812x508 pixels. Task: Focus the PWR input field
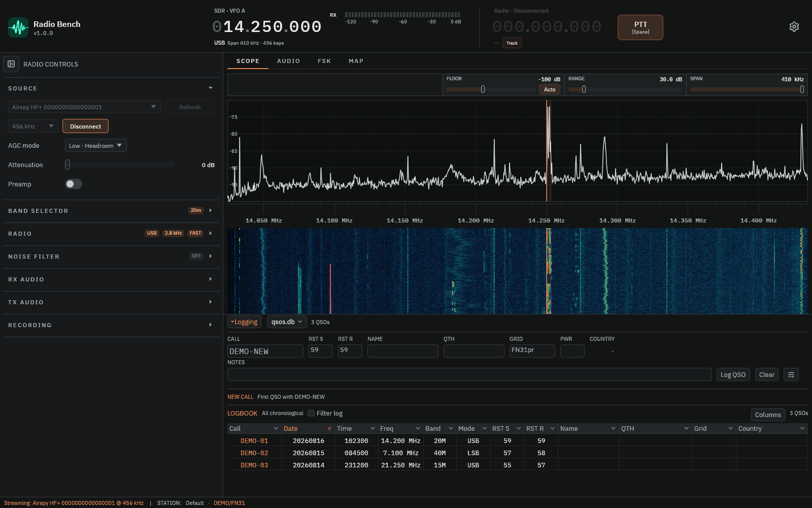pyautogui.click(x=572, y=351)
